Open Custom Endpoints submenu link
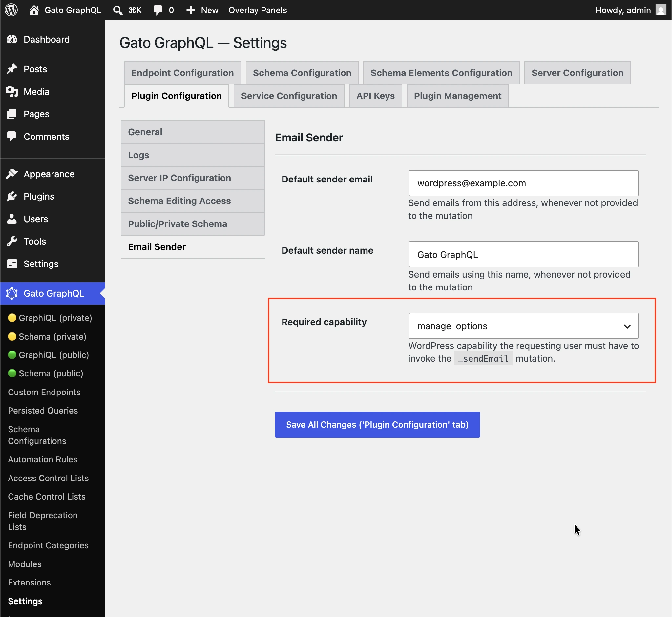 click(44, 392)
